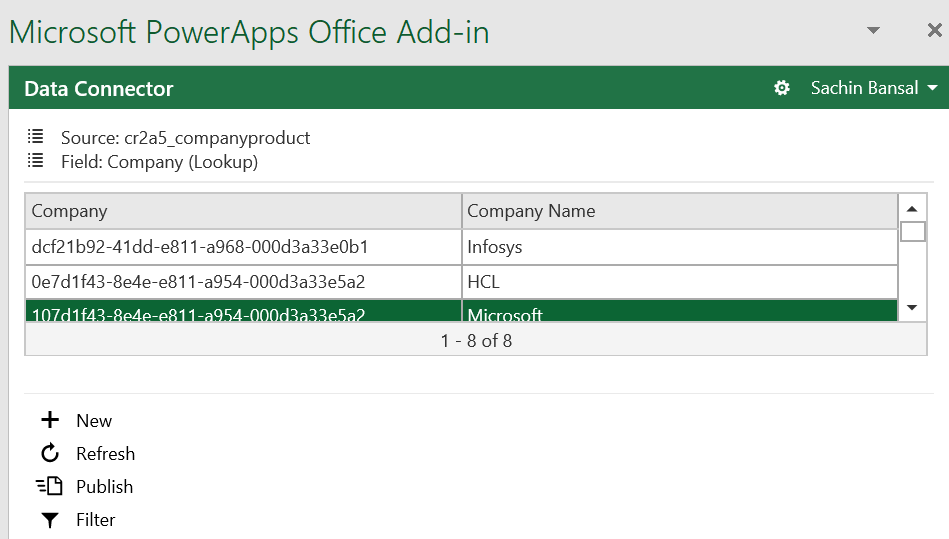Click the Publish text label

(x=104, y=487)
